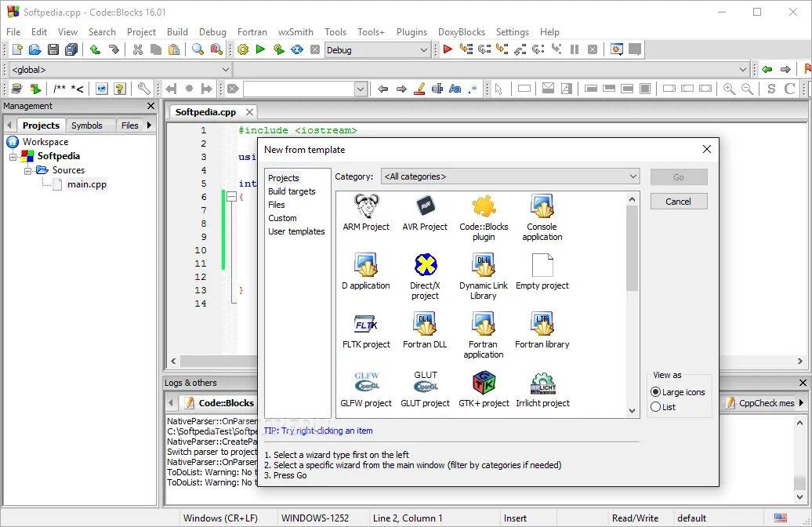The width and height of the screenshot is (812, 527).
Task: Click the Zoom out magnifier icon
Action: pos(747,89)
